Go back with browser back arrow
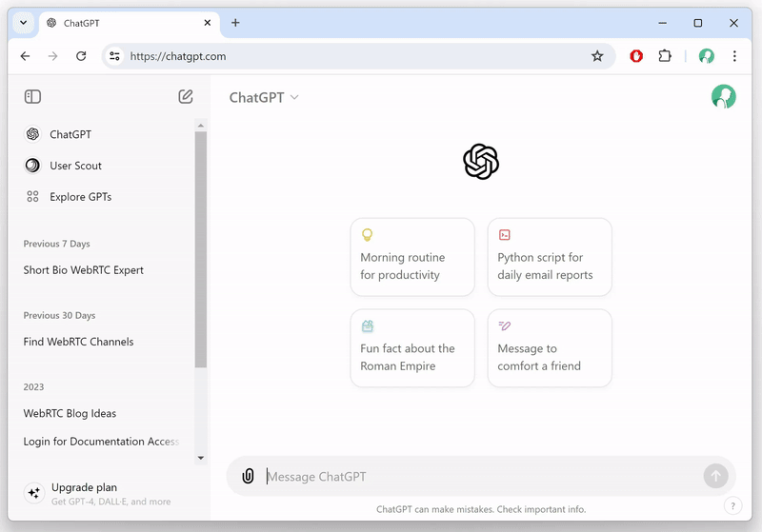This screenshot has height=532, width=762. [26, 56]
